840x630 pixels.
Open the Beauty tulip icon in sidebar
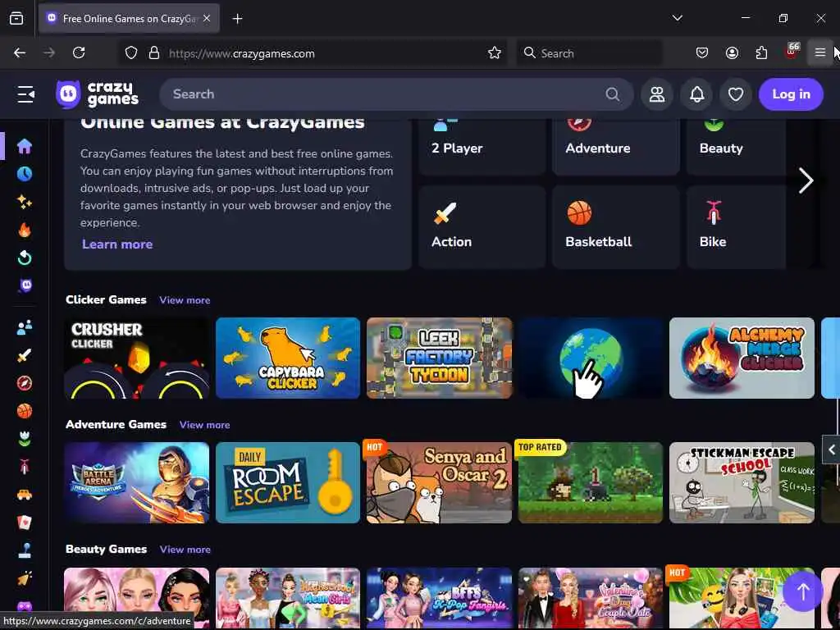coord(25,439)
